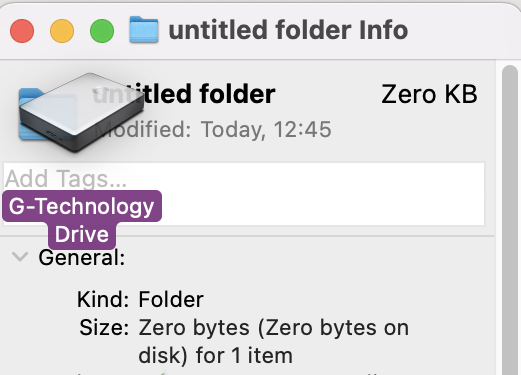Select the 'untitled folder' name heading
The height and width of the screenshot is (375, 521).
pos(184,94)
